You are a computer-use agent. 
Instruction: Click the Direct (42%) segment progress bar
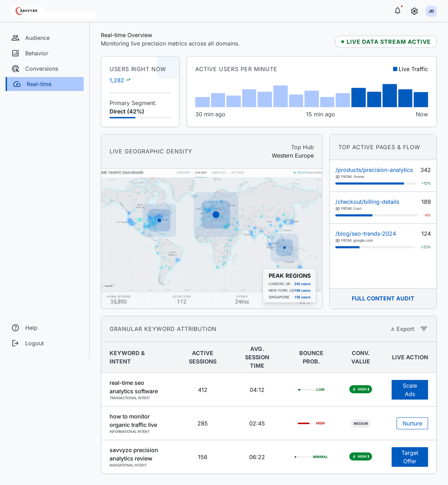coord(140,118)
